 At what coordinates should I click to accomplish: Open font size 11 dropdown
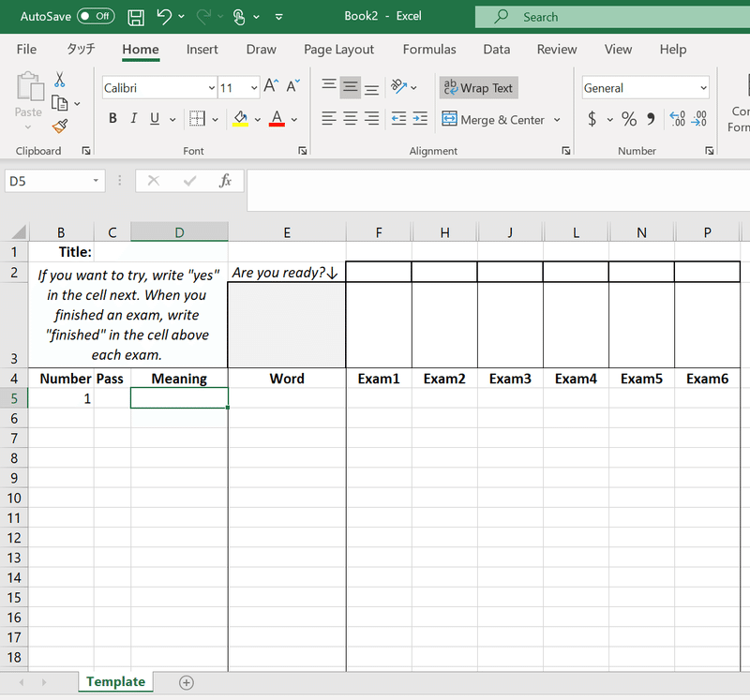click(254, 88)
